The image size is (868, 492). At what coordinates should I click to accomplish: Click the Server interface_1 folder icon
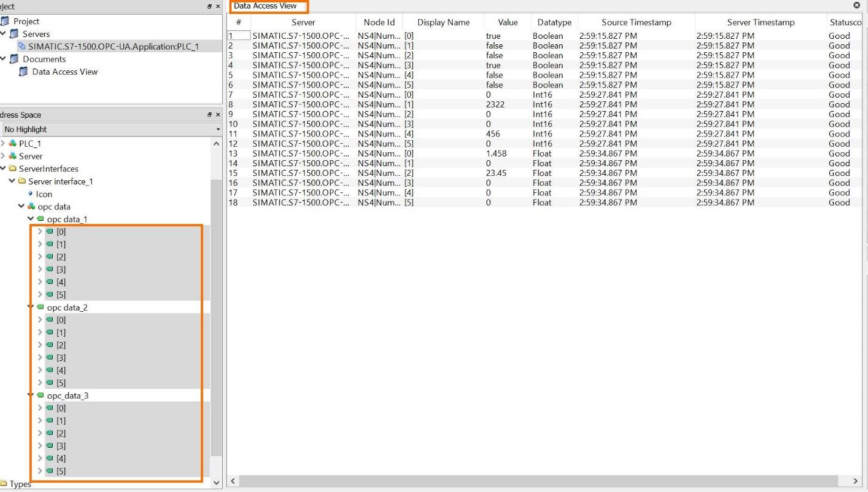coord(22,181)
